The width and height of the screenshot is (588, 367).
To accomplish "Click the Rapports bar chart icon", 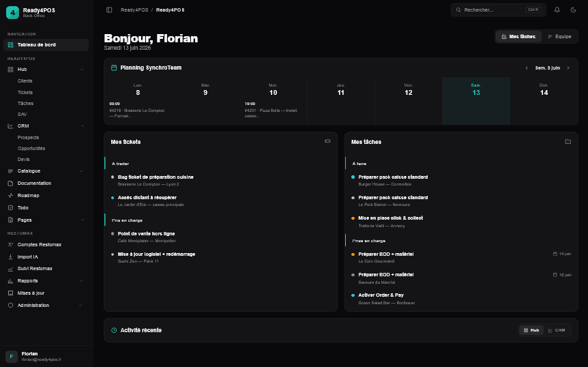I will click(x=10, y=281).
